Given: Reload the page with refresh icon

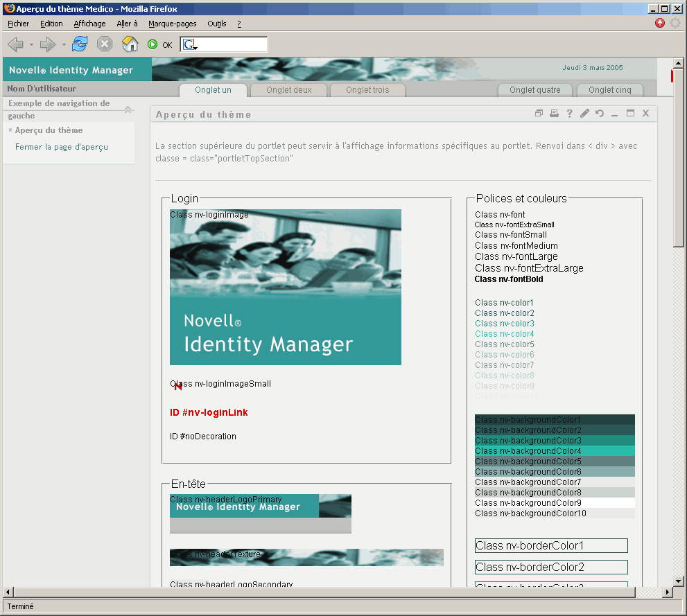Looking at the screenshot, I should pyautogui.click(x=80, y=44).
